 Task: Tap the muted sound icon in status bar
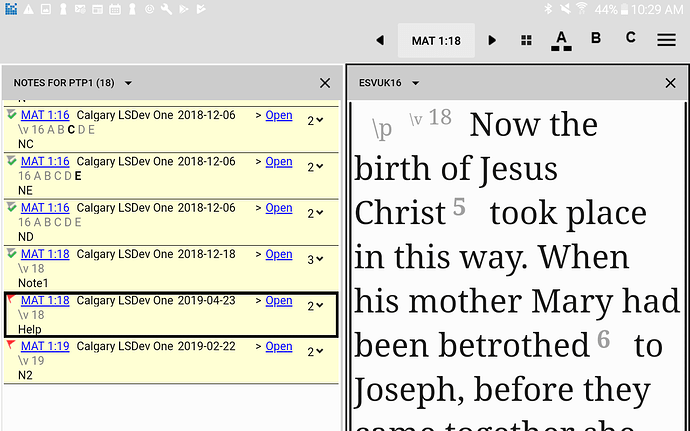[x=565, y=9]
